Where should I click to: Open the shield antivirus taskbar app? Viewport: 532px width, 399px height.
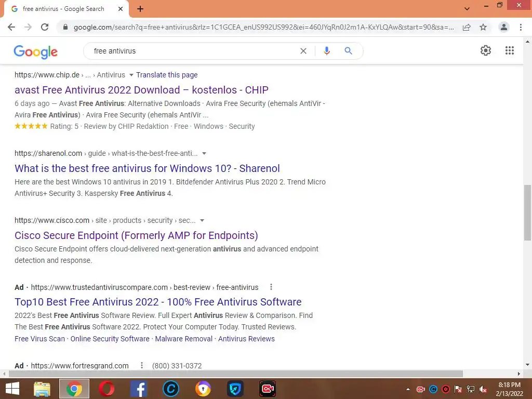click(x=235, y=389)
